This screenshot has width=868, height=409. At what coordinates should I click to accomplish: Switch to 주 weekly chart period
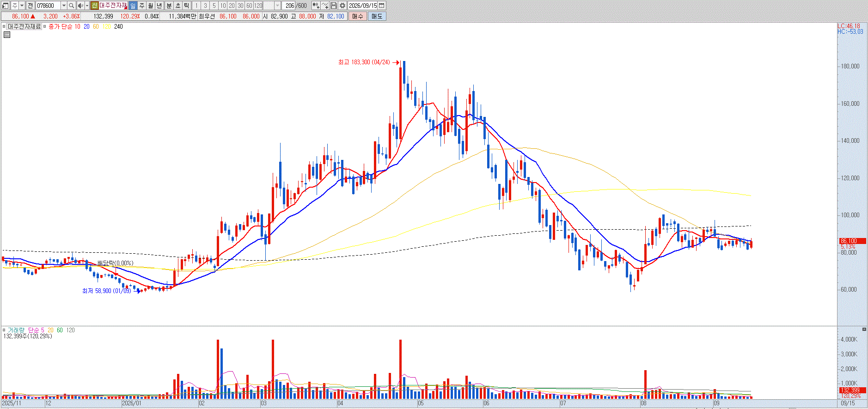(142, 6)
